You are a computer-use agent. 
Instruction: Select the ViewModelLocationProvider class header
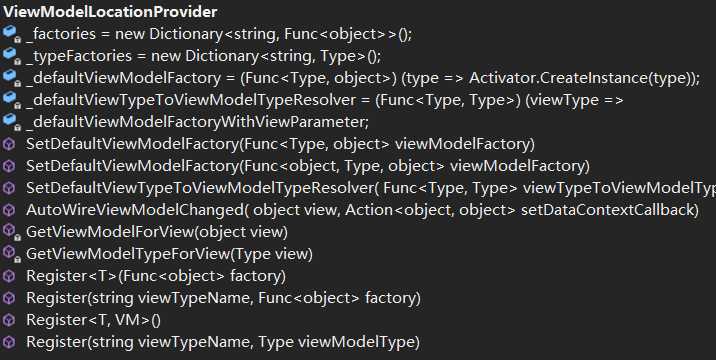110,12
